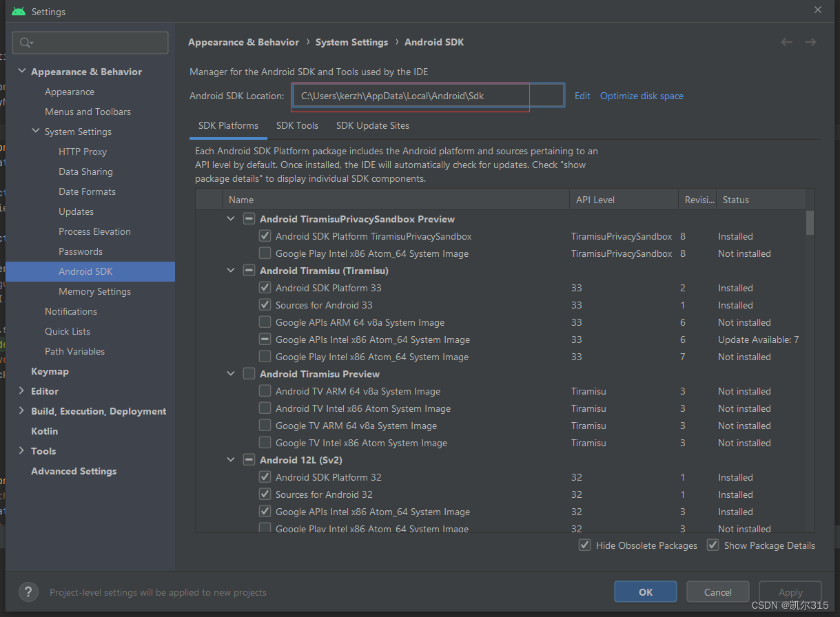840x617 pixels.
Task: Collapse System Settings tree node
Action: (x=36, y=132)
